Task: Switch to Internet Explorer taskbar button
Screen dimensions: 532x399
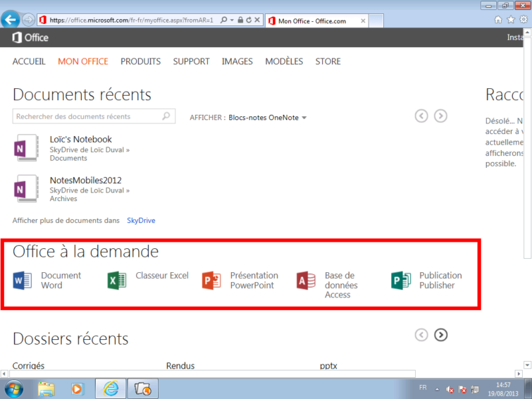Action: pyautogui.click(x=111, y=388)
